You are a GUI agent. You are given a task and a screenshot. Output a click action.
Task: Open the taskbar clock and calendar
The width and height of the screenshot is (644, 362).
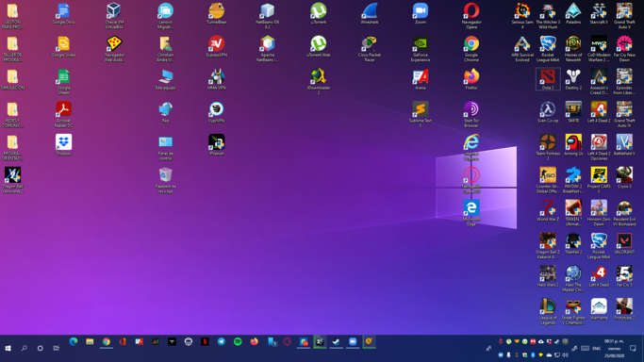(x=614, y=348)
